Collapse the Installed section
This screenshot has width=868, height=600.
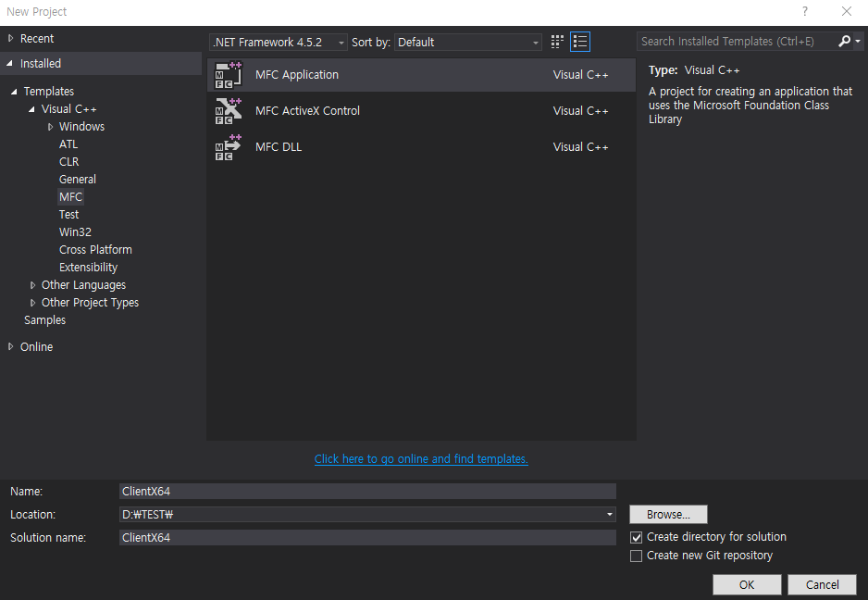[10, 64]
